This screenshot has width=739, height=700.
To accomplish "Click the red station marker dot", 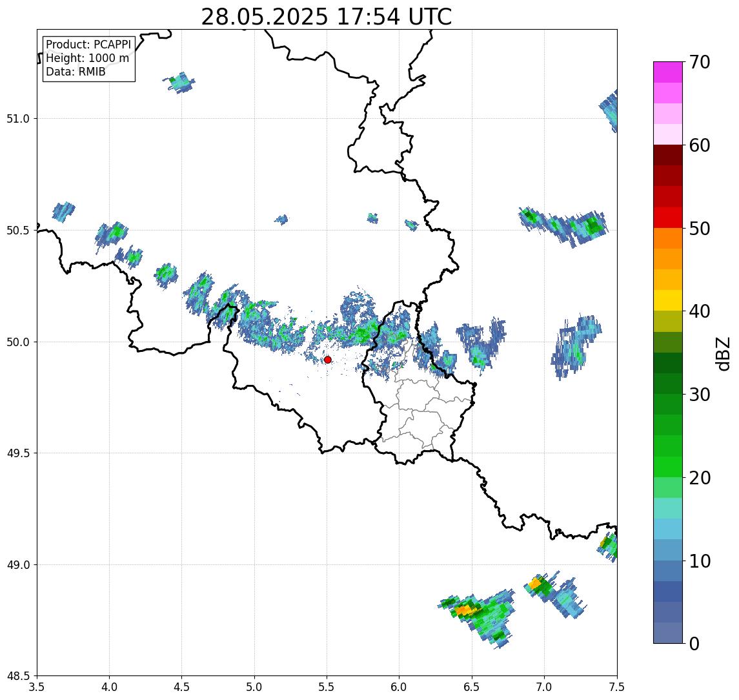I will (328, 360).
